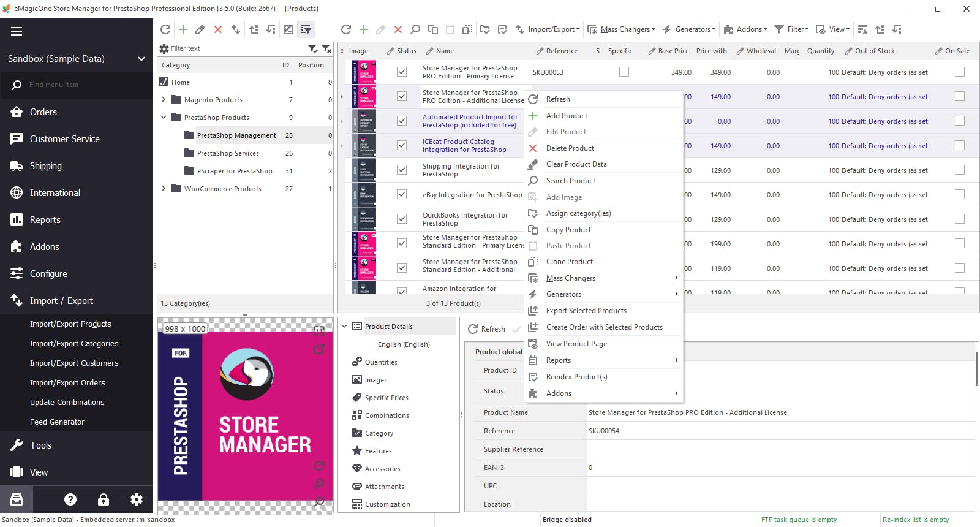Choose Clone Product from context menu
The image size is (980, 527).
pyautogui.click(x=570, y=262)
